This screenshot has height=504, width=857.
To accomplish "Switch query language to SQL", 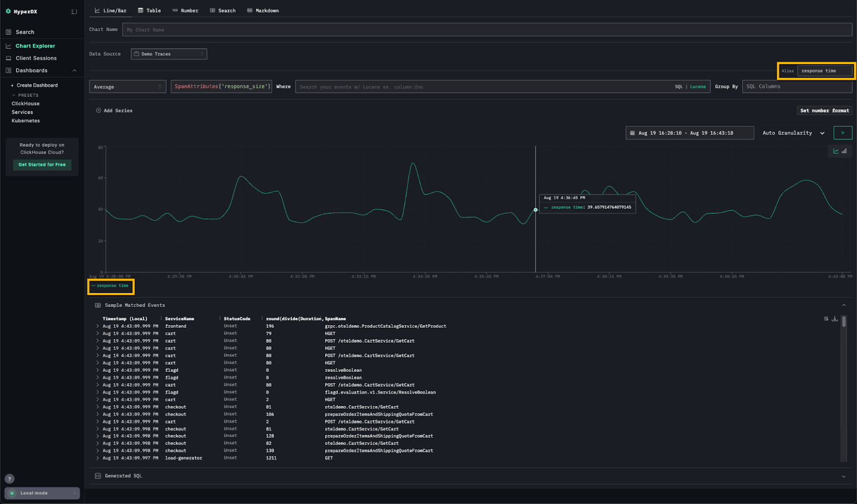I will [x=679, y=87].
